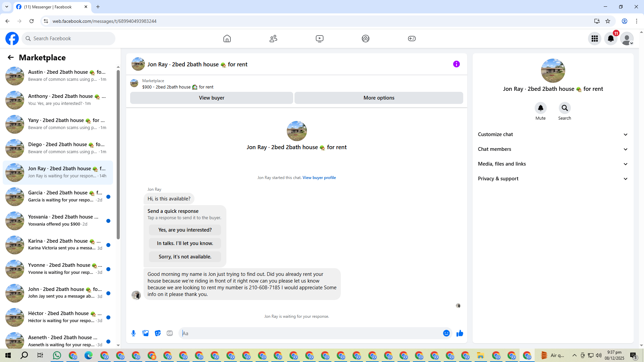Screen dimensions: 644x362
Task: Bookmark this page with the star icon
Action: point(608,21)
